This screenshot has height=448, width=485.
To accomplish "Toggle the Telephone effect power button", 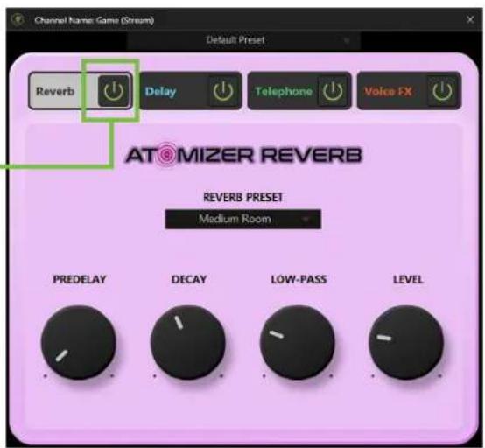I will pos(333,91).
